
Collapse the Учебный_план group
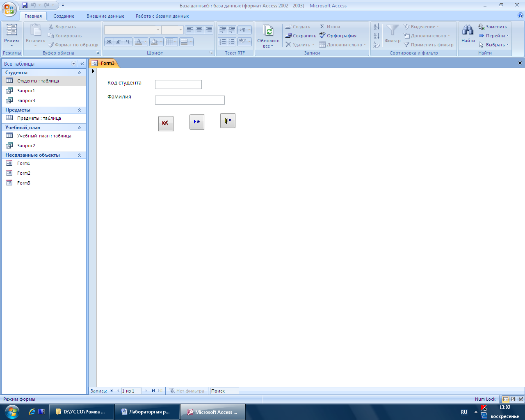point(79,128)
